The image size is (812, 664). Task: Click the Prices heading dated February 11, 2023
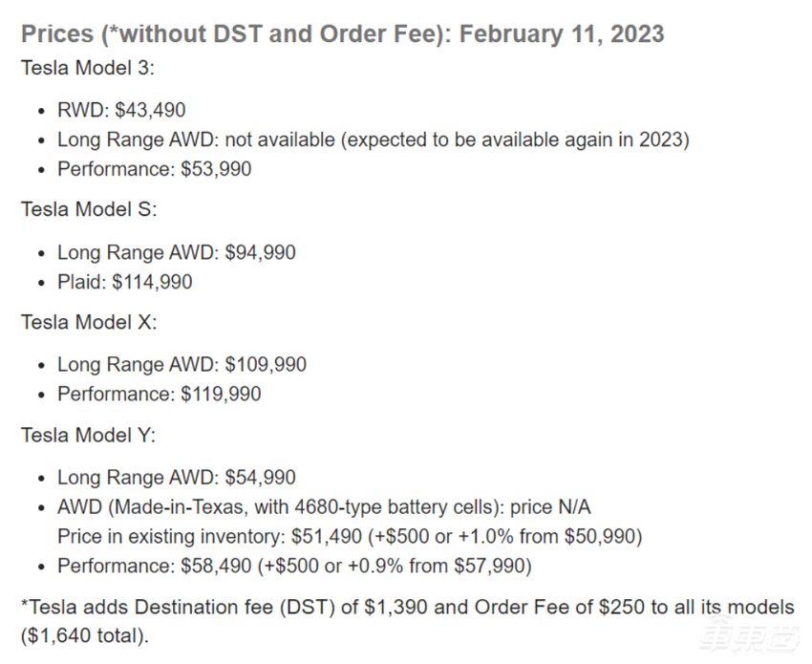tap(342, 34)
